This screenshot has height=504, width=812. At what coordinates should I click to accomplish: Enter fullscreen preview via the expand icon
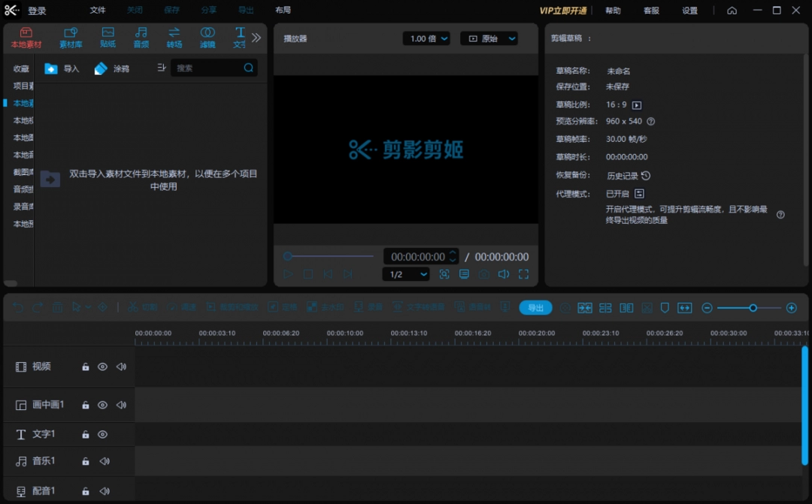click(524, 274)
